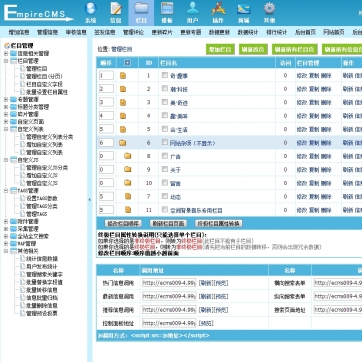Open 数据更新 in the sub-menu bar

pyautogui.click(x=219, y=32)
